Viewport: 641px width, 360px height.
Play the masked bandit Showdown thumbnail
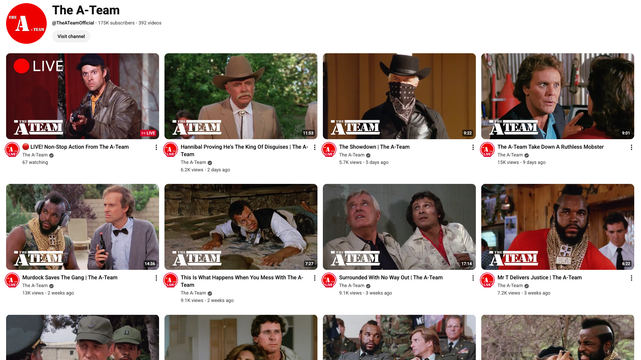(399, 96)
